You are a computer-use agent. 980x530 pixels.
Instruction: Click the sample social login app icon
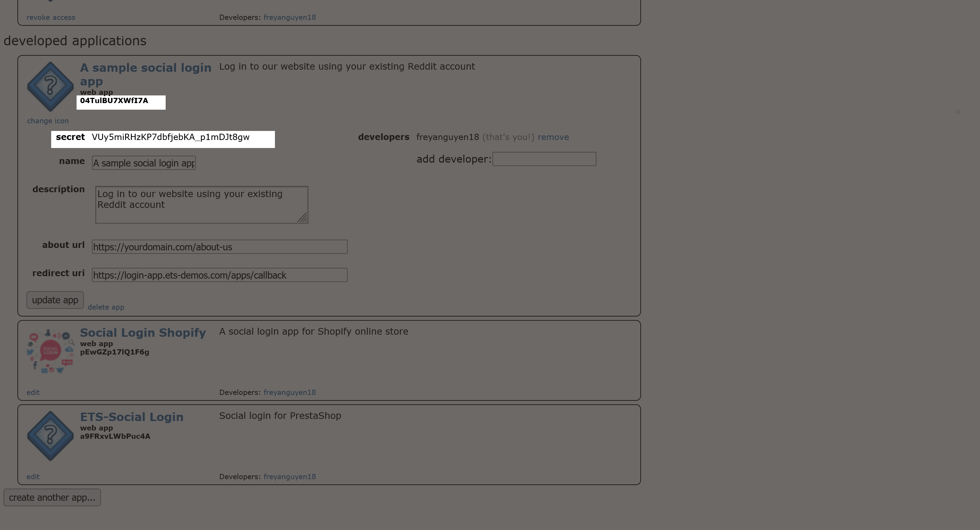50,87
